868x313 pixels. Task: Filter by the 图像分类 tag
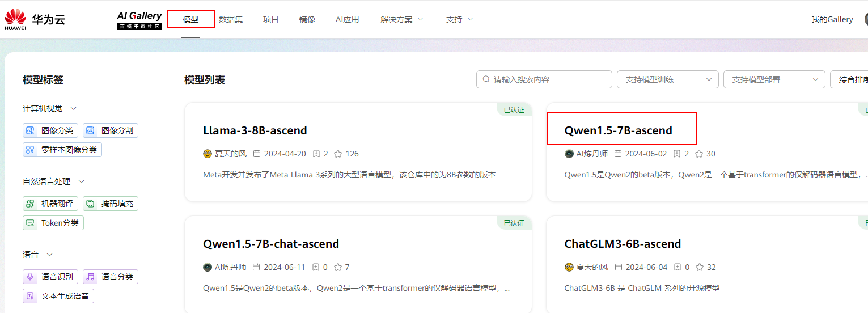50,130
